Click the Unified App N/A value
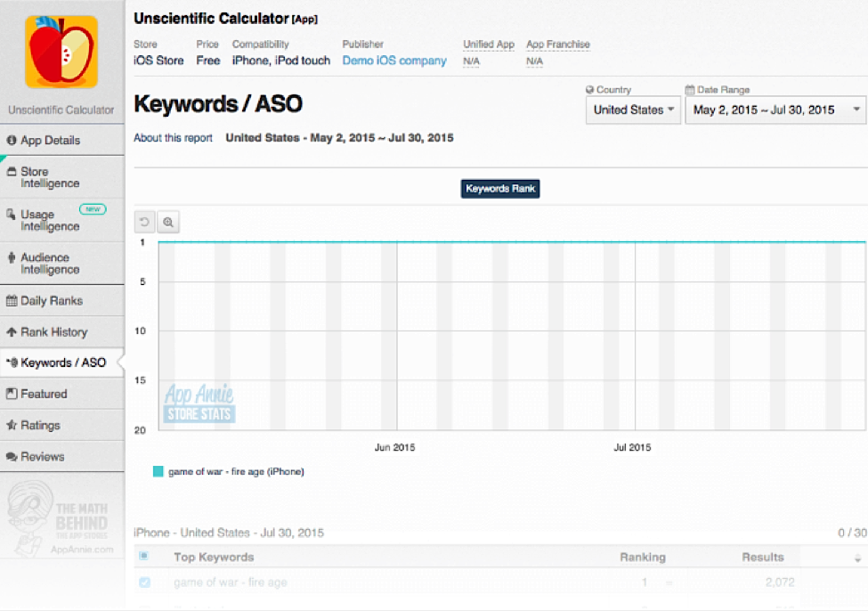The height and width of the screenshot is (611, 868). pyautogui.click(x=471, y=61)
